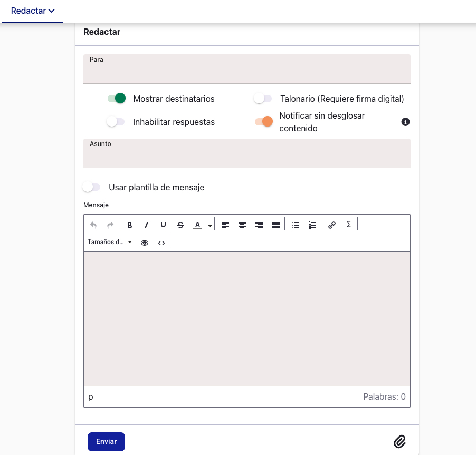Insert a link with the chain icon

coord(332,225)
